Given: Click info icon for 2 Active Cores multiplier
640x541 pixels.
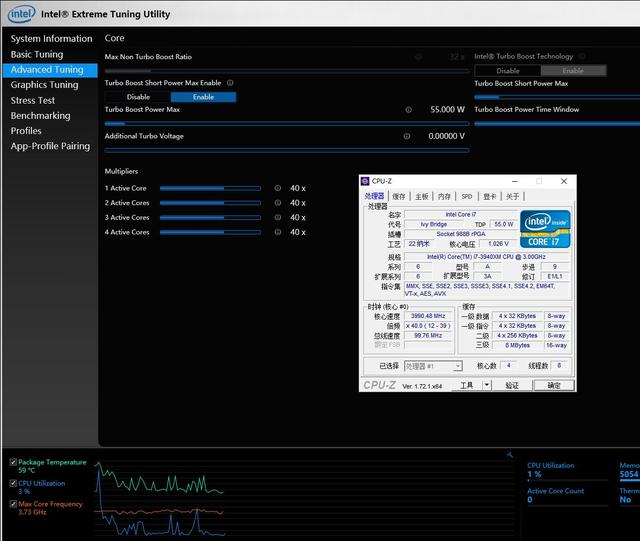Looking at the screenshot, I should point(278,203).
